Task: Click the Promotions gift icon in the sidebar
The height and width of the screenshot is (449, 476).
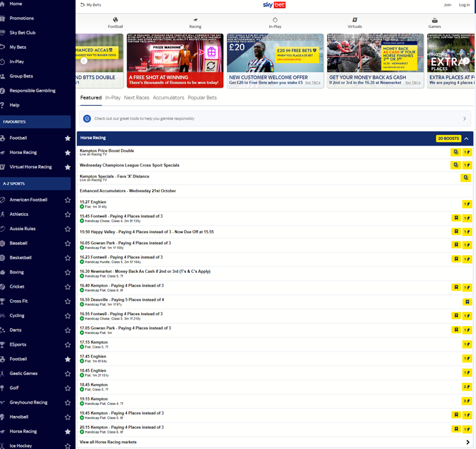Action: 3,18
